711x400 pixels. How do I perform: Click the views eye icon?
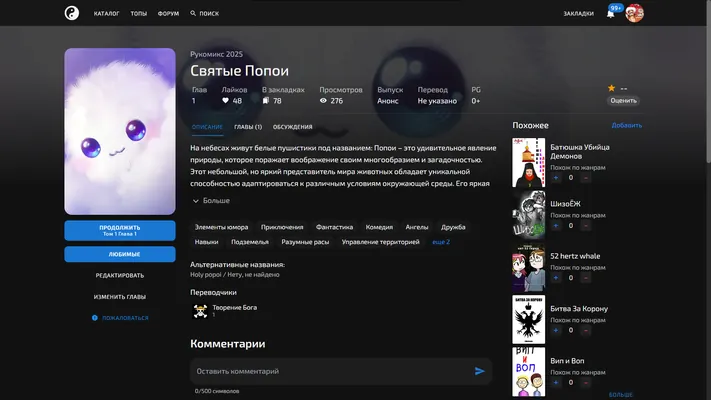pyautogui.click(x=323, y=101)
